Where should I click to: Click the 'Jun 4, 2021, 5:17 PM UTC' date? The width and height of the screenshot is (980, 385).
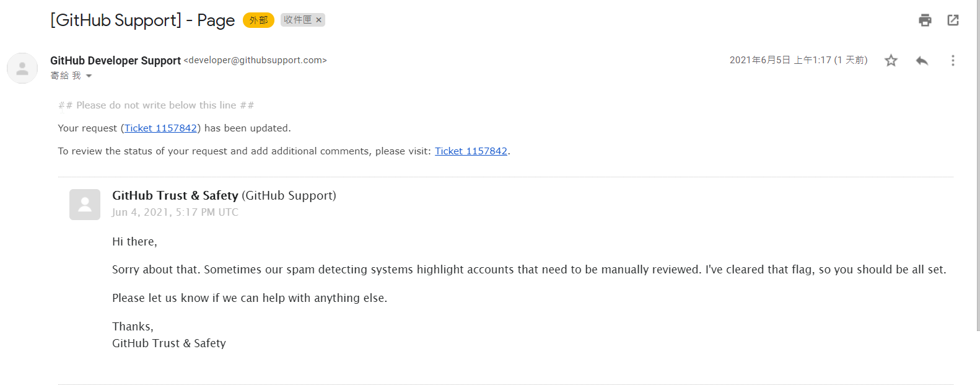175,212
